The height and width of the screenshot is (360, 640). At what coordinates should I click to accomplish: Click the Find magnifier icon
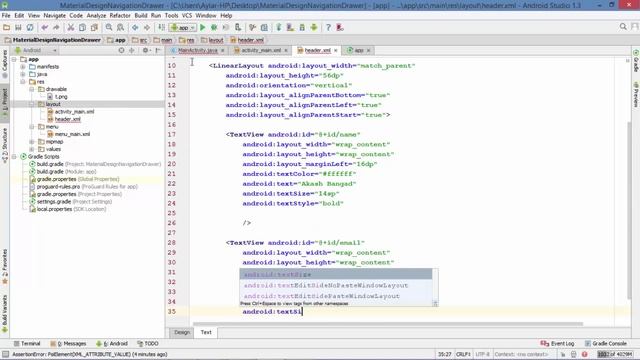[x=109, y=27]
